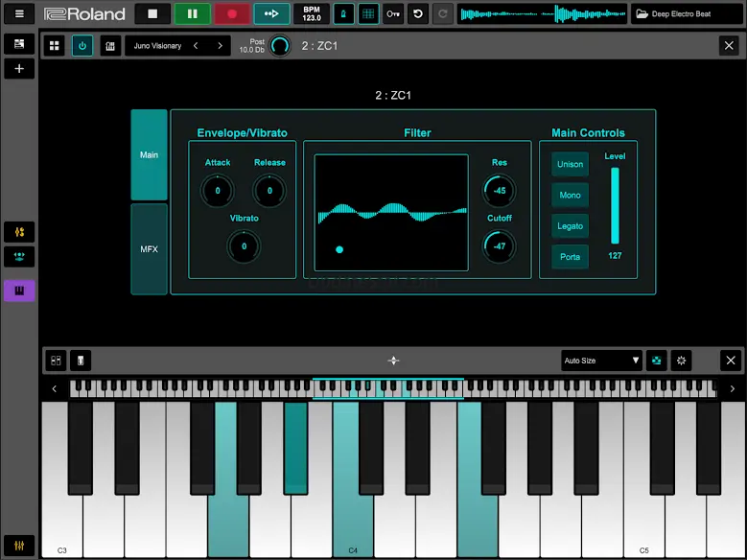Image resolution: width=747 pixels, height=560 pixels.
Task: Expand the Auto Size dropdown
Action: click(601, 361)
